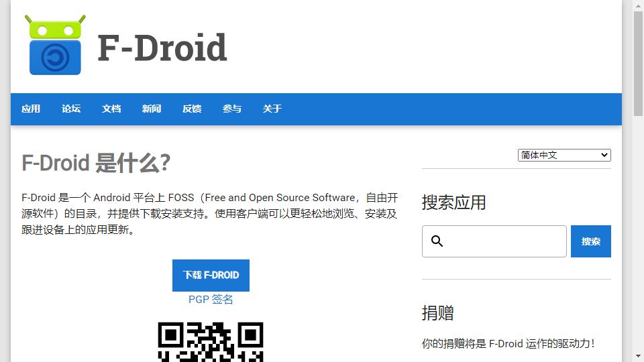Click the text 你的捐赠将是 F-Droid 运作的驱动力!
The width and height of the screenshot is (644, 362).
click(x=508, y=343)
